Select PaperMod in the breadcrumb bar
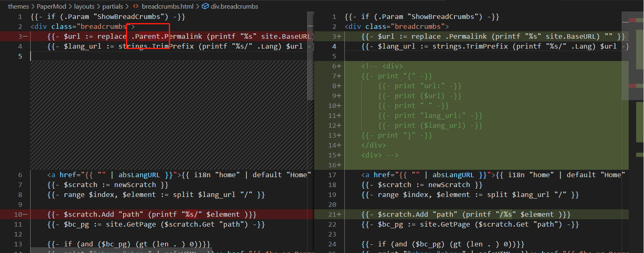 pos(51,6)
